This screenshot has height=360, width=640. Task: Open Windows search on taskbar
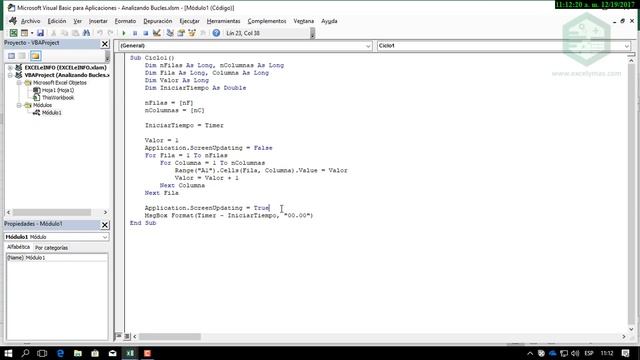point(25,353)
